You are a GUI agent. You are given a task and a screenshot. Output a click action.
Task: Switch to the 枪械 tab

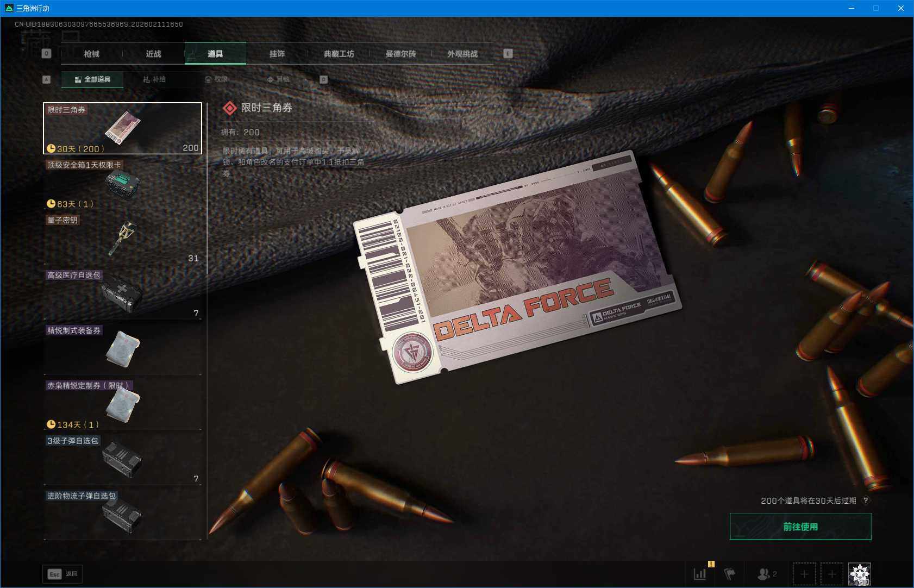(x=92, y=54)
